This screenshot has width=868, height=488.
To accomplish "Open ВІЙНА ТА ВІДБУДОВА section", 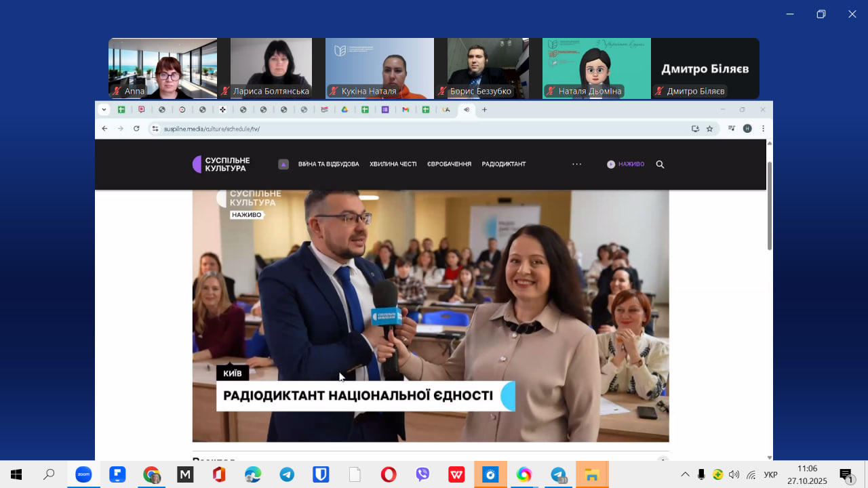I will point(328,164).
